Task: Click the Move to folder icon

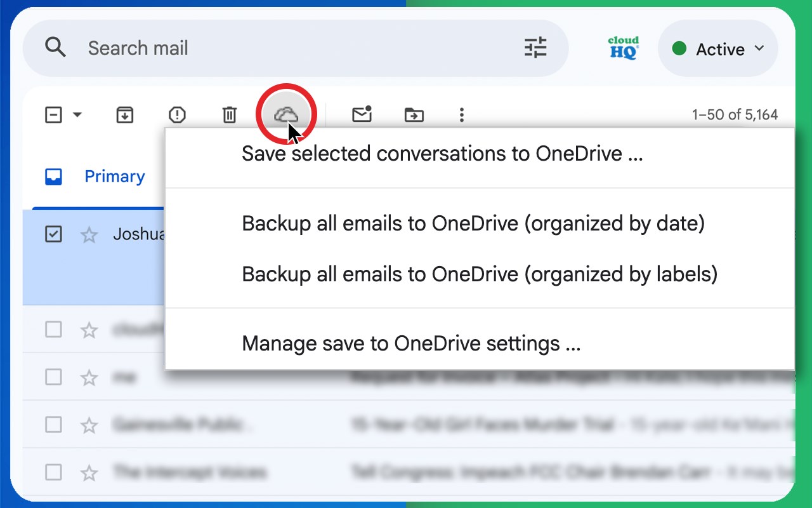Action: (414, 115)
